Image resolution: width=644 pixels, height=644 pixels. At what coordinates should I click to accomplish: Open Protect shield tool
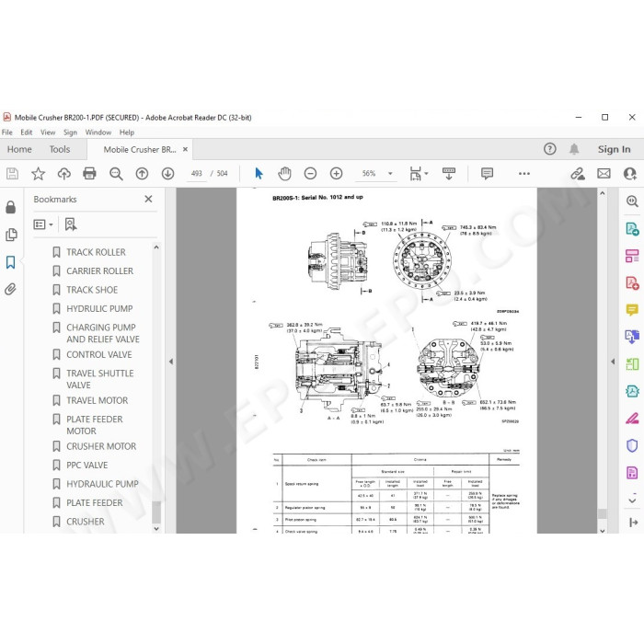(x=632, y=445)
